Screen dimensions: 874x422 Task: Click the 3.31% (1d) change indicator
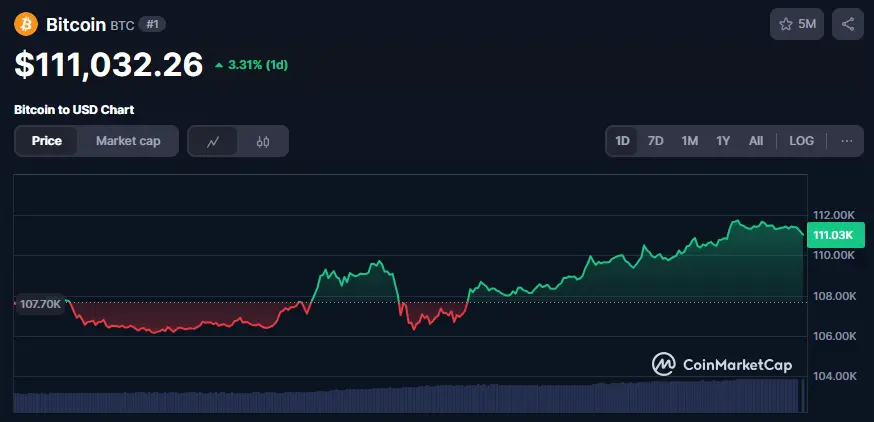click(x=251, y=65)
